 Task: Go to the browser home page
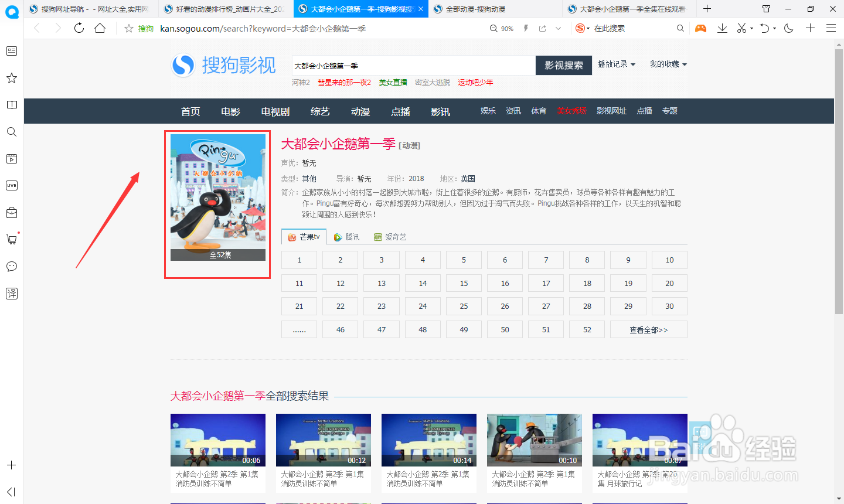coord(100,28)
